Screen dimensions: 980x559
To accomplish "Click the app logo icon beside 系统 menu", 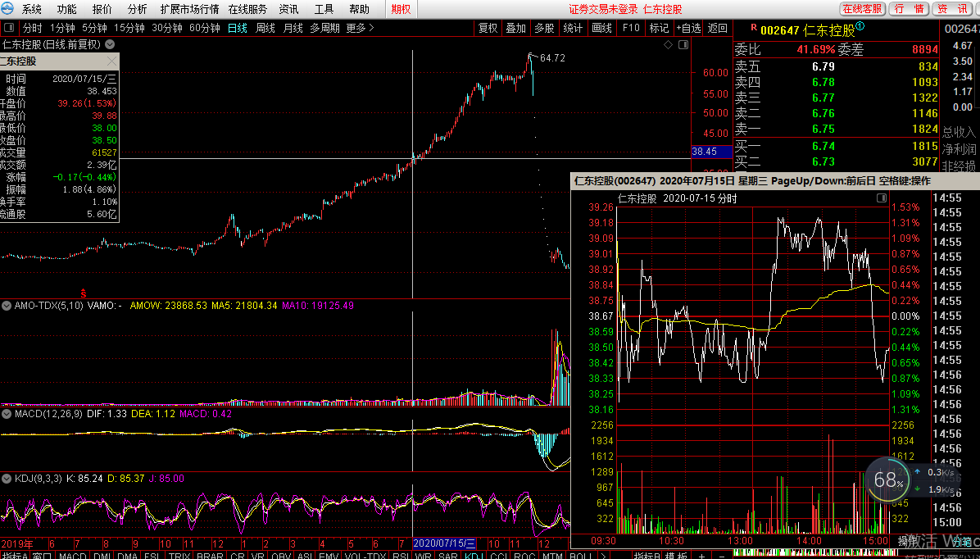I will [x=9, y=9].
